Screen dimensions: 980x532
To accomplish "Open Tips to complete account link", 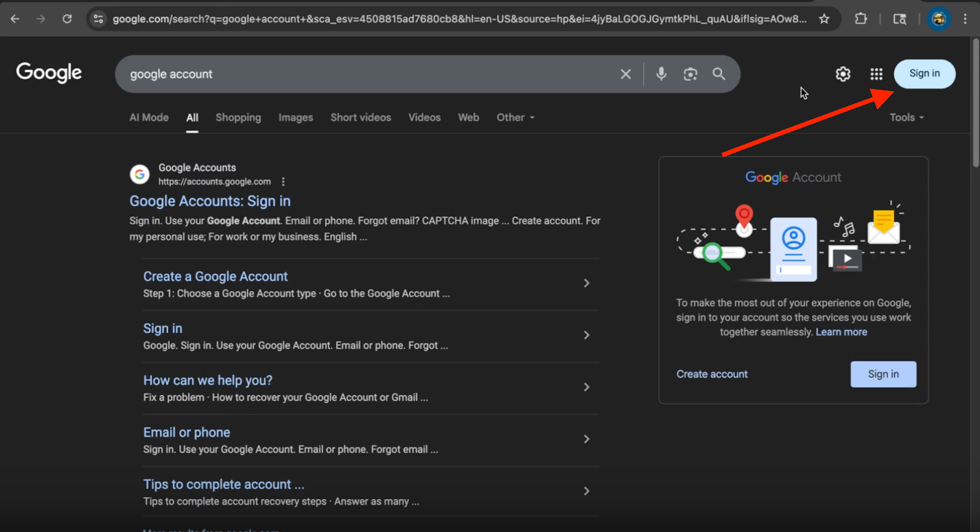I will [x=224, y=485].
